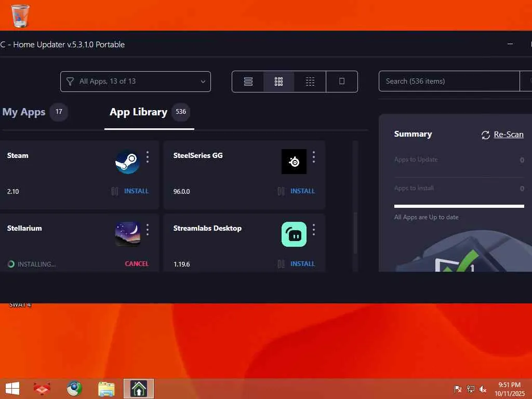532x399 pixels.
Task: Click the INSTALLING... status text
Action: tap(37, 264)
